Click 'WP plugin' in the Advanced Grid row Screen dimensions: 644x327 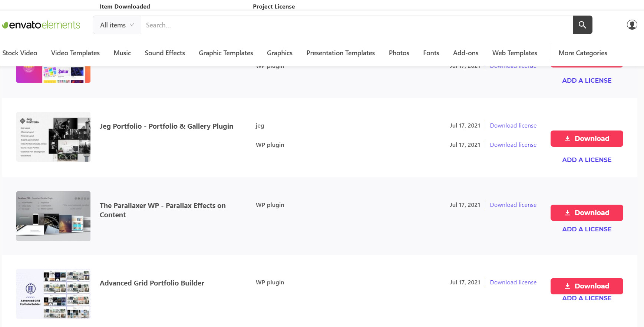[x=270, y=283]
